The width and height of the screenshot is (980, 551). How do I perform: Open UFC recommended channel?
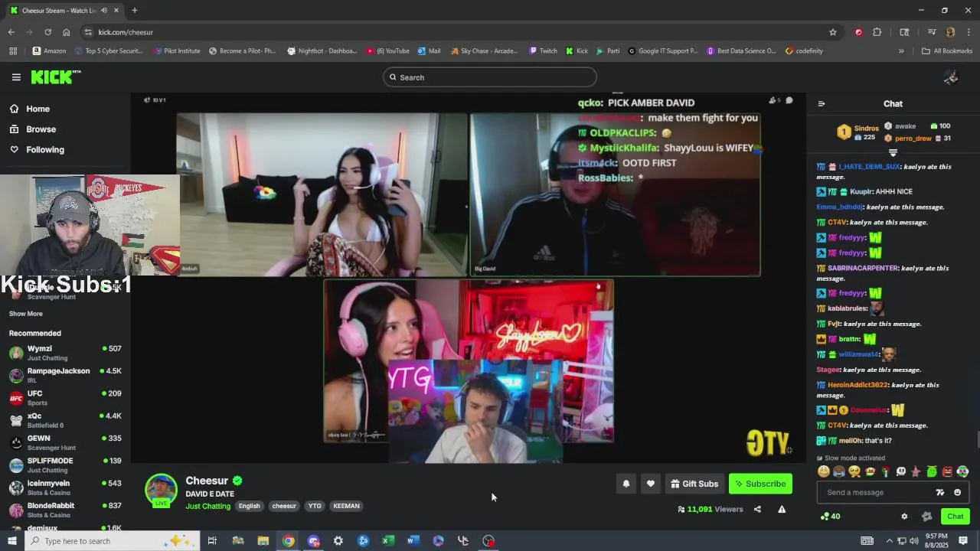point(65,398)
